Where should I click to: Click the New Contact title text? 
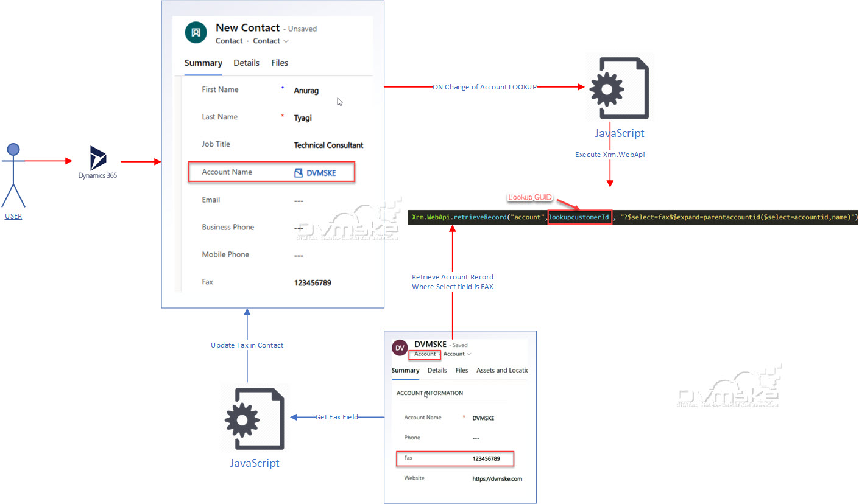(247, 28)
